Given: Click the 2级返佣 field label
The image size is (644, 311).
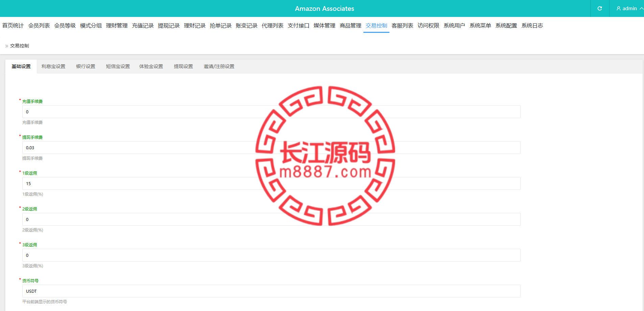Looking at the screenshot, I should point(30,209).
